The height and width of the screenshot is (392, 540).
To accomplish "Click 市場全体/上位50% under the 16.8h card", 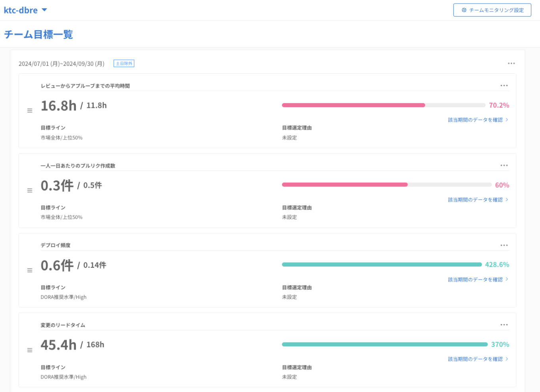I will click(x=62, y=138).
